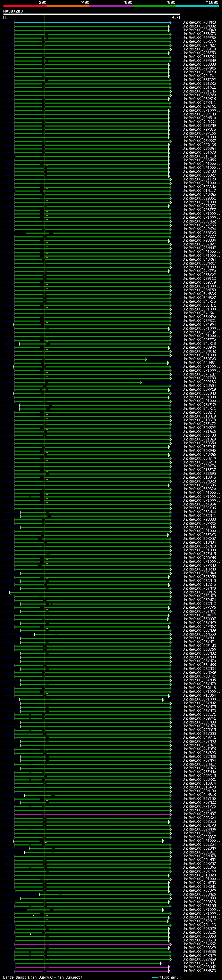Click the green ~80% legend segment
The width and height of the screenshot is (222, 980).
pyautogui.click(x=154, y=6)
